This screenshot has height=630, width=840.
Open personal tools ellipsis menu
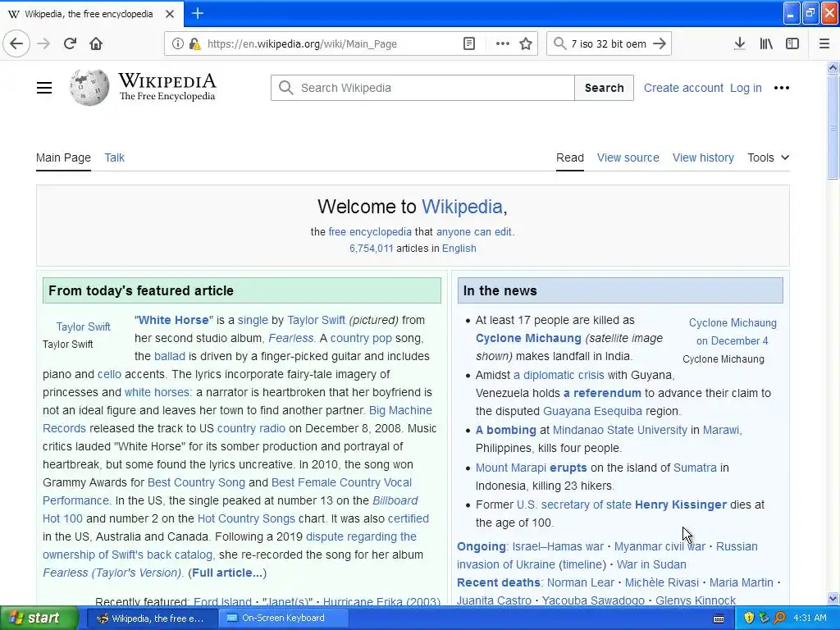[782, 88]
